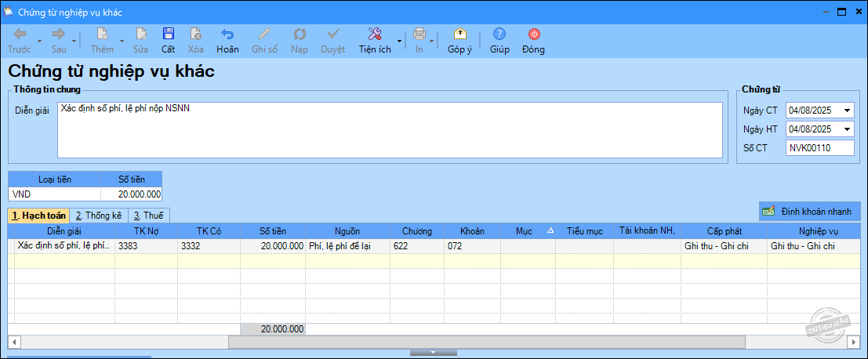Expand the Thêm dropdown arrow
The width and height of the screenshot is (868, 359).
(122, 41)
